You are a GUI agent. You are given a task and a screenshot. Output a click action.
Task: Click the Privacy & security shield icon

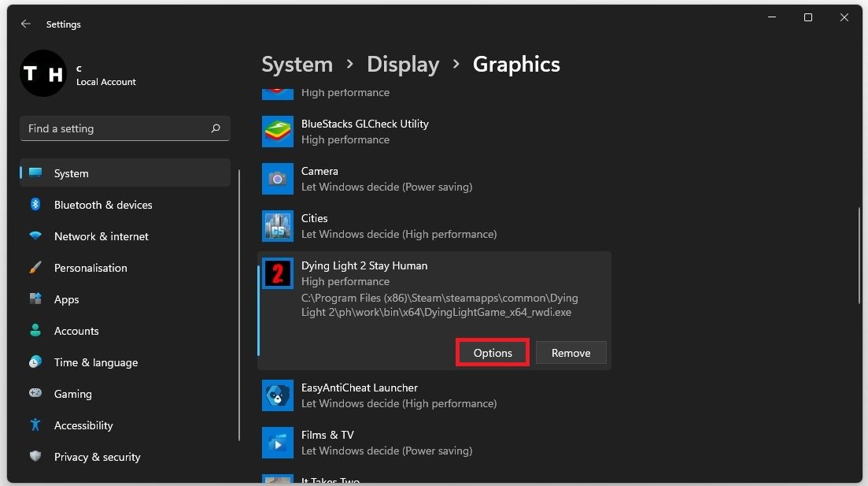[x=35, y=456]
